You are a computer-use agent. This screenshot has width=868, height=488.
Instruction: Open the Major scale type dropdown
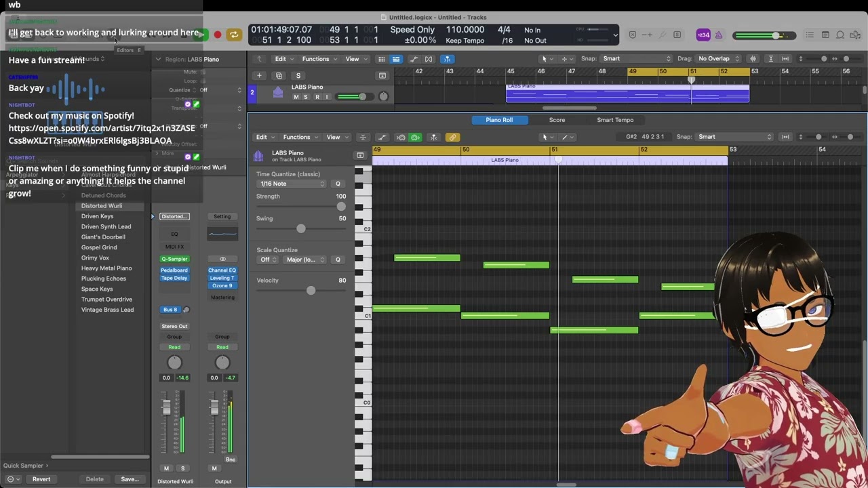pos(304,260)
